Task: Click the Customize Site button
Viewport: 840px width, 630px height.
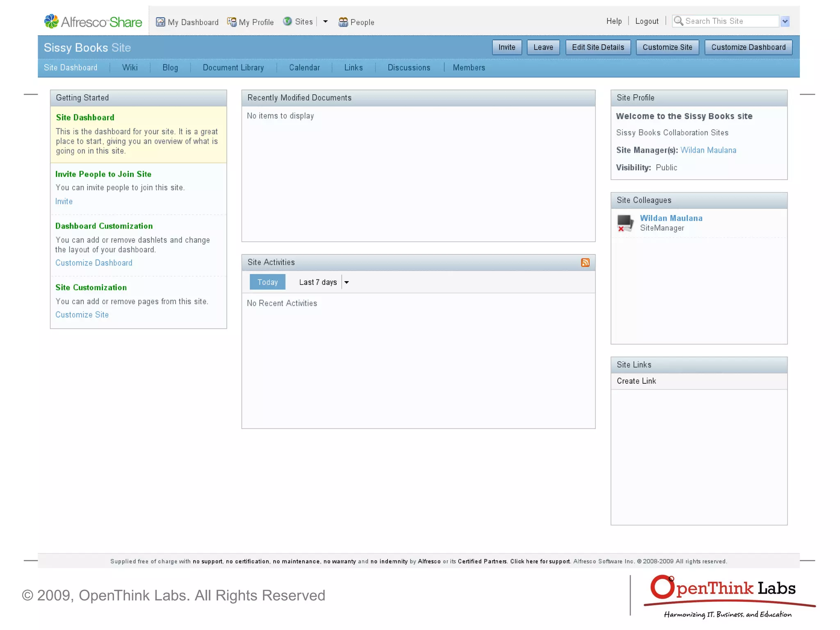Action: pos(667,47)
